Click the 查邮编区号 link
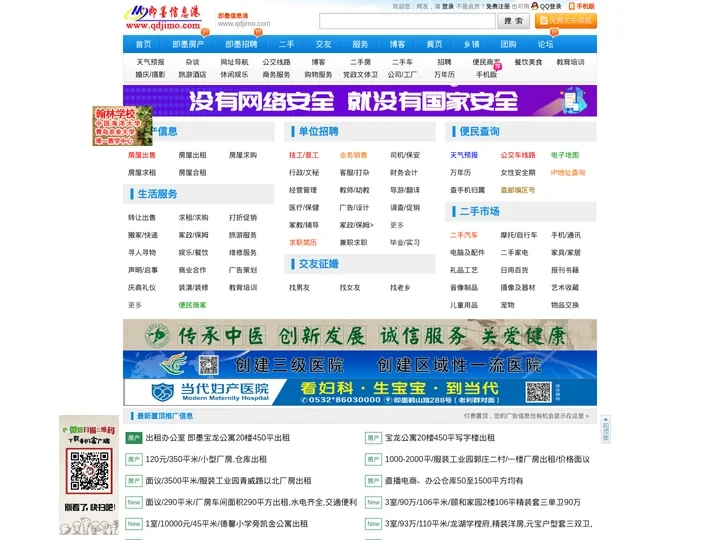 tap(518, 190)
